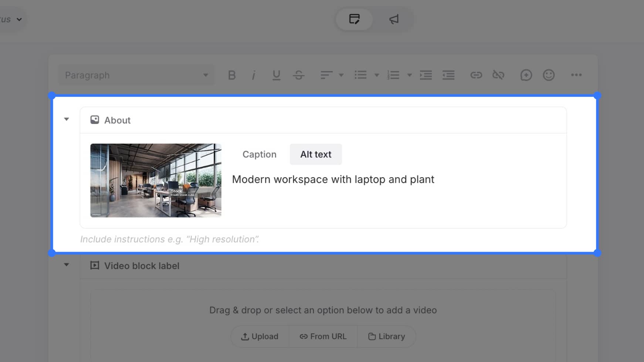Switch to the announcement megaphone view
The height and width of the screenshot is (362, 644).
point(394,19)
